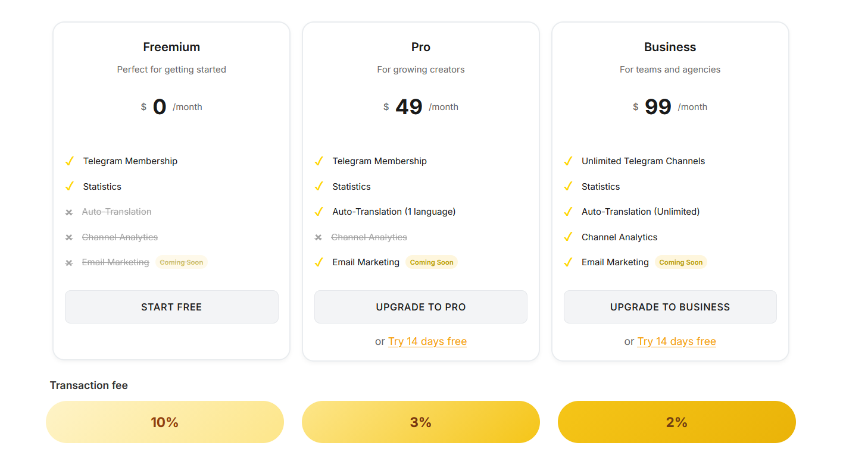The image size is (868, 452).
Task: Select the UPGRADE TO BUSINESS button
Action: pyautogui.click(x=670, y=307)
